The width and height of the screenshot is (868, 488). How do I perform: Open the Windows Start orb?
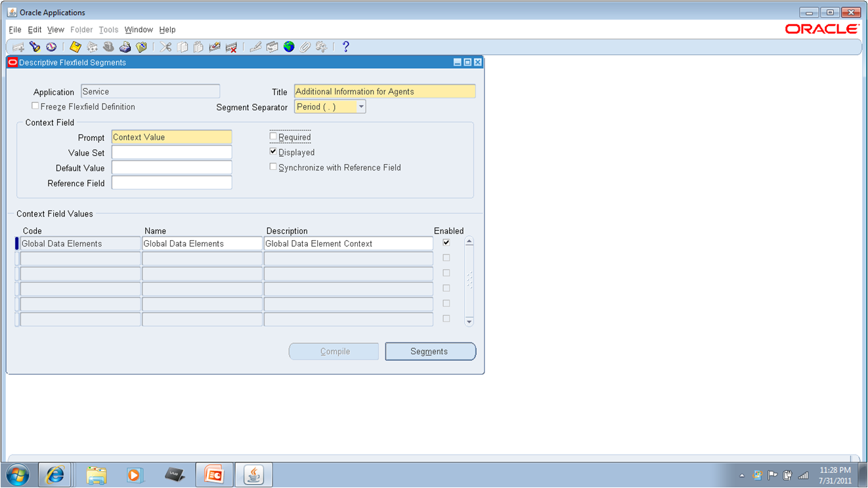point(18,474)
